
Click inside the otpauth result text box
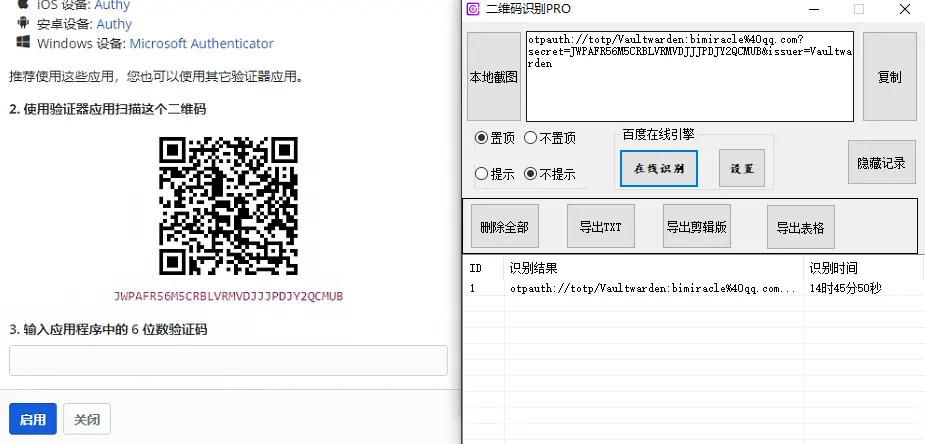tap(690, 77)
